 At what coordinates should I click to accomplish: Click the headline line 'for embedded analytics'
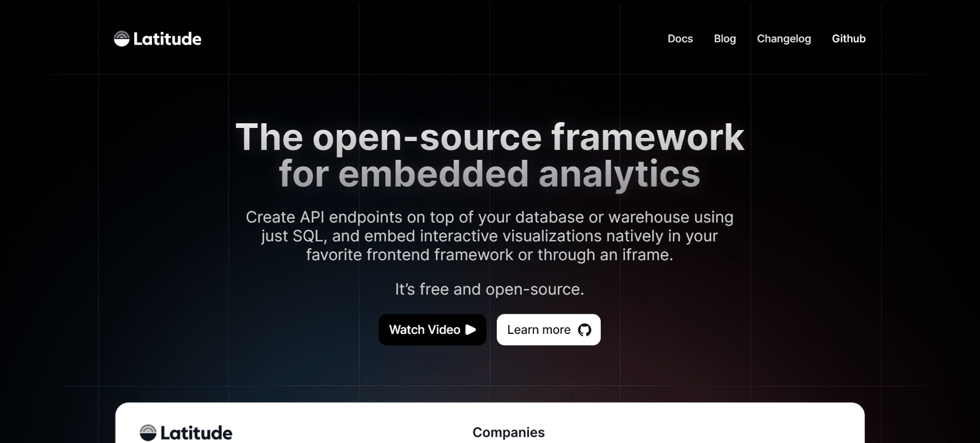[x=489, y=173]
